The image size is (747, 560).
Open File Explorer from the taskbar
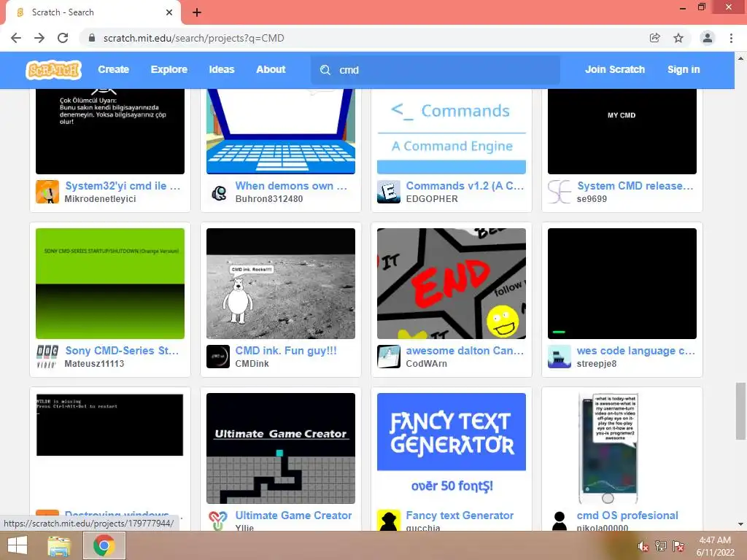60,545
